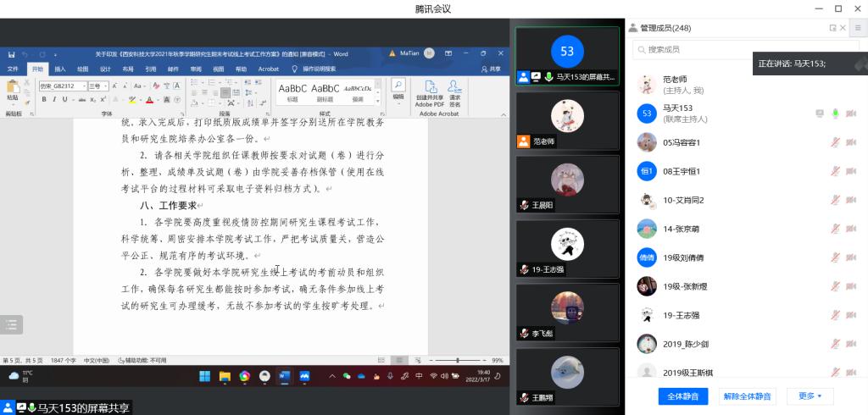Click the screen share icon beside 马天153

pyautogui.click(x=819, y=113)
